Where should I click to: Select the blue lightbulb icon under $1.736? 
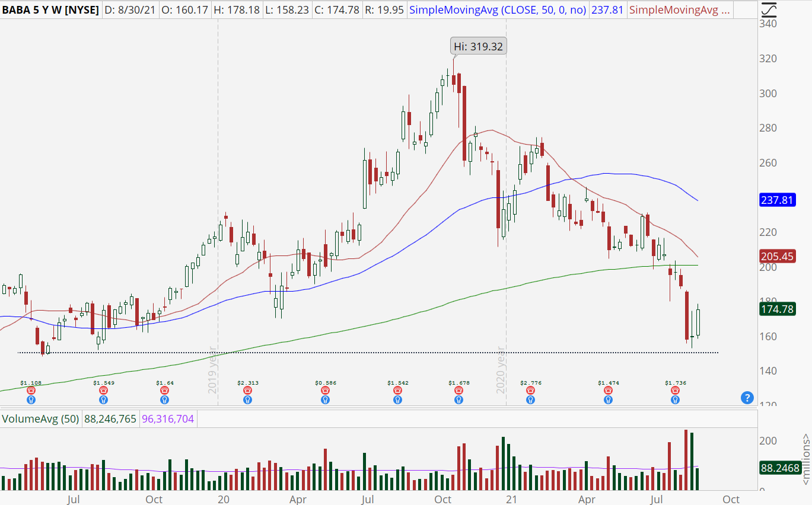pyautogui.click(x=675, y=399)
